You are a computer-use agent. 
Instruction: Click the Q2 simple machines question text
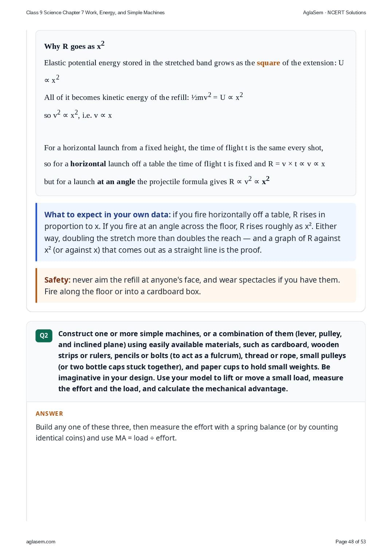point(202,361)
